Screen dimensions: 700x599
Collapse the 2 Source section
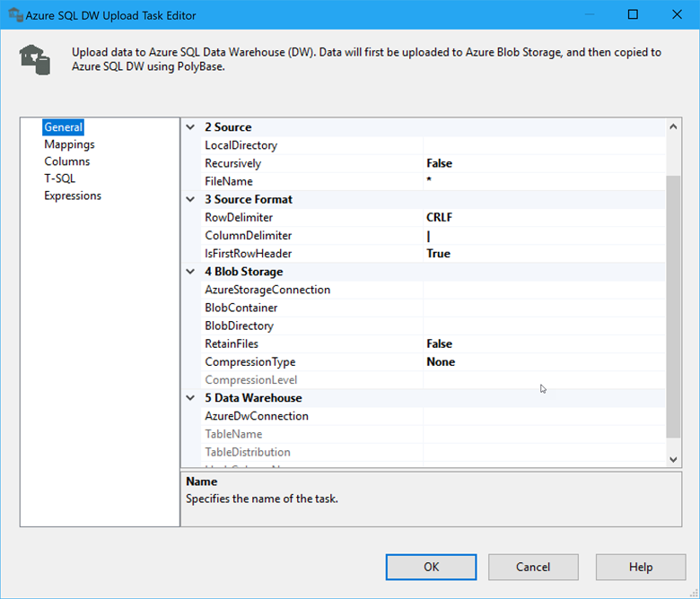[x=190, y=127]
